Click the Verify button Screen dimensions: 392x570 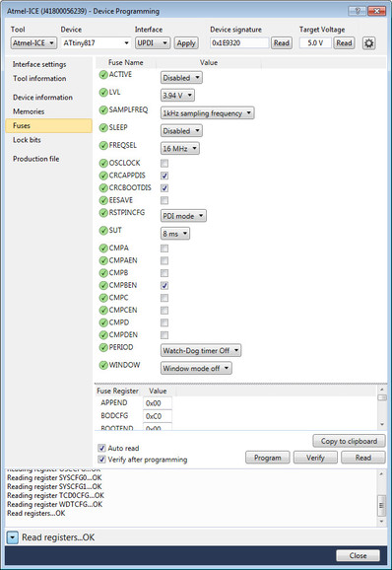(315, 458)
